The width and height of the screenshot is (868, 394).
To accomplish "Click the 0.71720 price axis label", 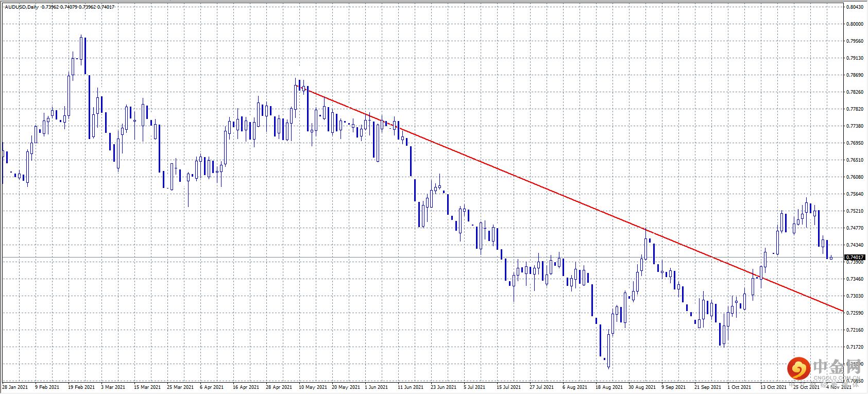I will coord(855,347).
